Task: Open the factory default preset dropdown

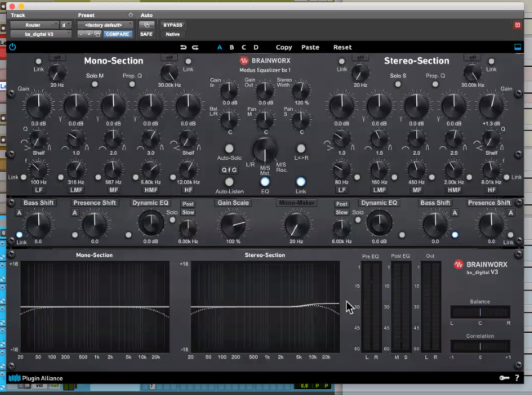Action: coord(105,25)
